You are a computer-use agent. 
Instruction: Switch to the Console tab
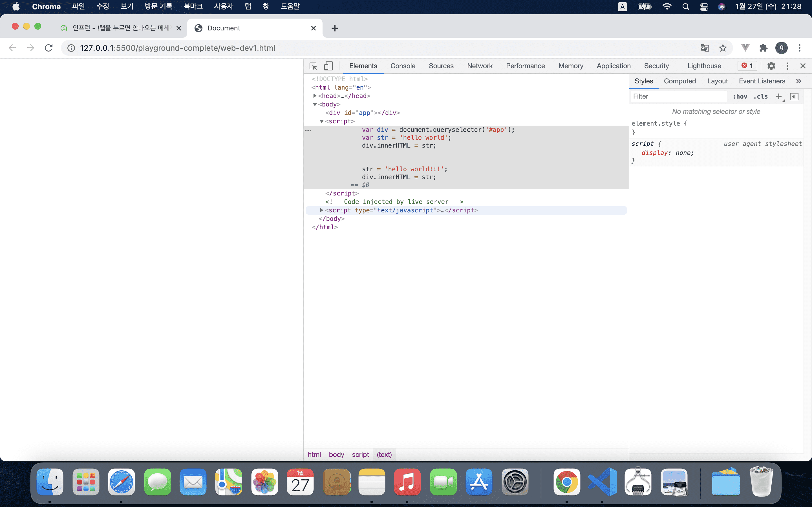tap(403, 66)
